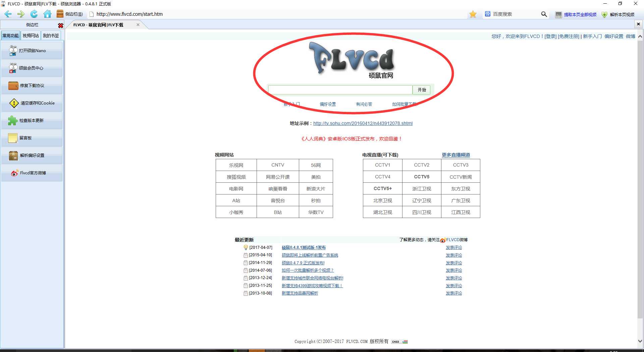
Task: Open Flvcd官方微博 in the sidebar
Action: click(32, 173)
